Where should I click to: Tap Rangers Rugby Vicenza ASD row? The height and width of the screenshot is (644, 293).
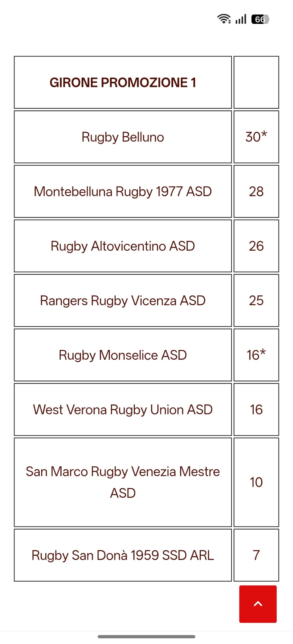123,301
